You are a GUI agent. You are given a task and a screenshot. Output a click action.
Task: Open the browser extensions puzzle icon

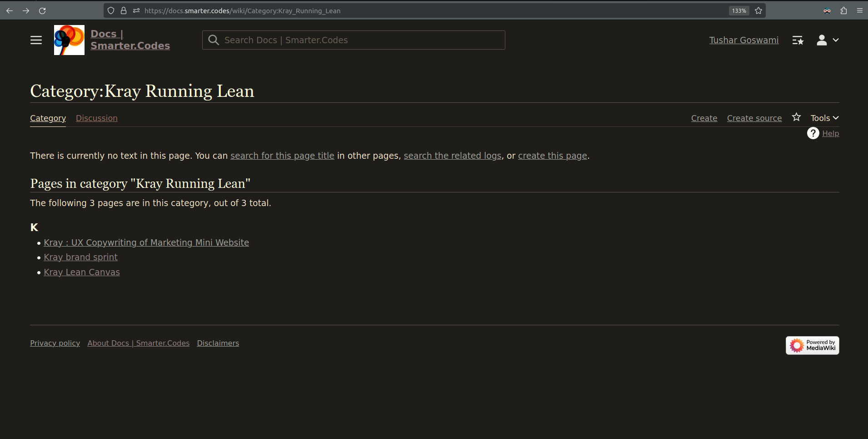(843, 10)
